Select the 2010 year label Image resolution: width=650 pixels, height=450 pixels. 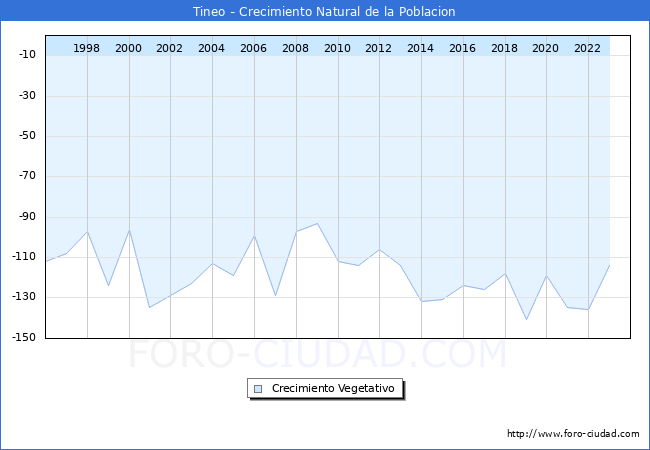[337, 48]
